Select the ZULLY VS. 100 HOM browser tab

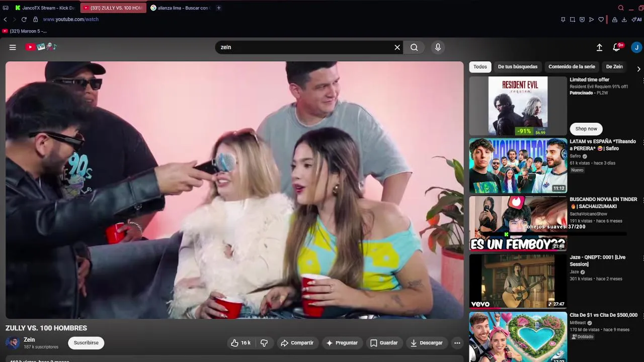click(113, 8)
